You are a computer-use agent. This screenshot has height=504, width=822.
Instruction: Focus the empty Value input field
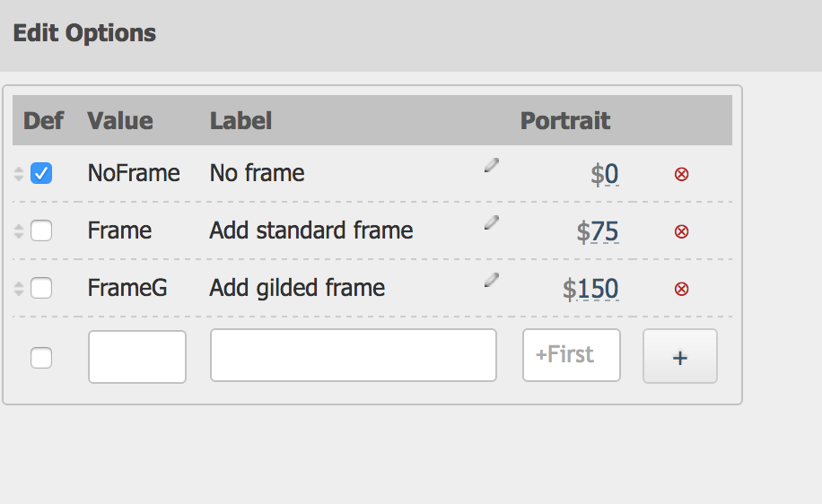[x=137, y=357]
